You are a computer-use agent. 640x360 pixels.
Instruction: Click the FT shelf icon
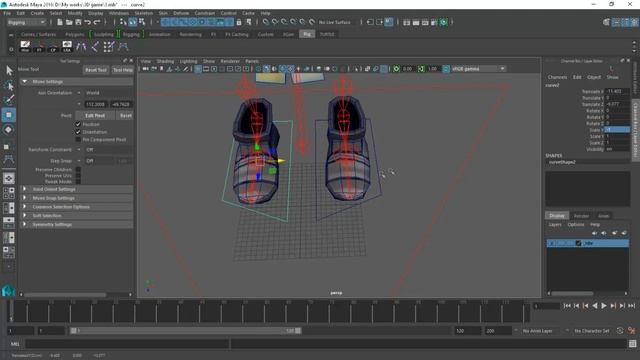point(39,46)
